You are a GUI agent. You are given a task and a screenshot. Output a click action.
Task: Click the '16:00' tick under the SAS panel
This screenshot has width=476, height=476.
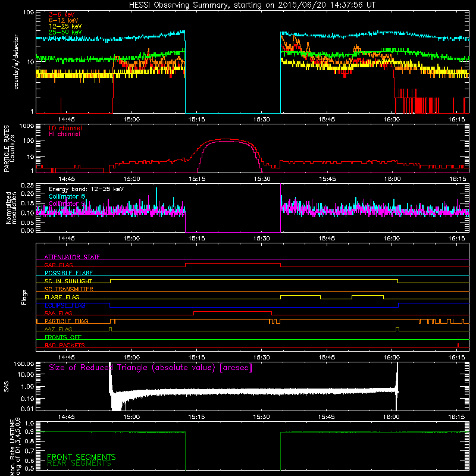[392, 417]
